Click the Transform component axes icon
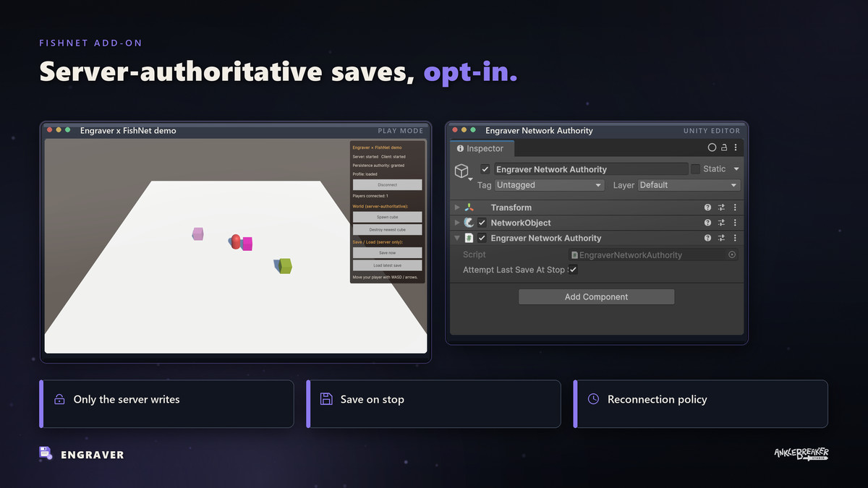The width and height of the screenshot is (868, 488). coord(469,207)
